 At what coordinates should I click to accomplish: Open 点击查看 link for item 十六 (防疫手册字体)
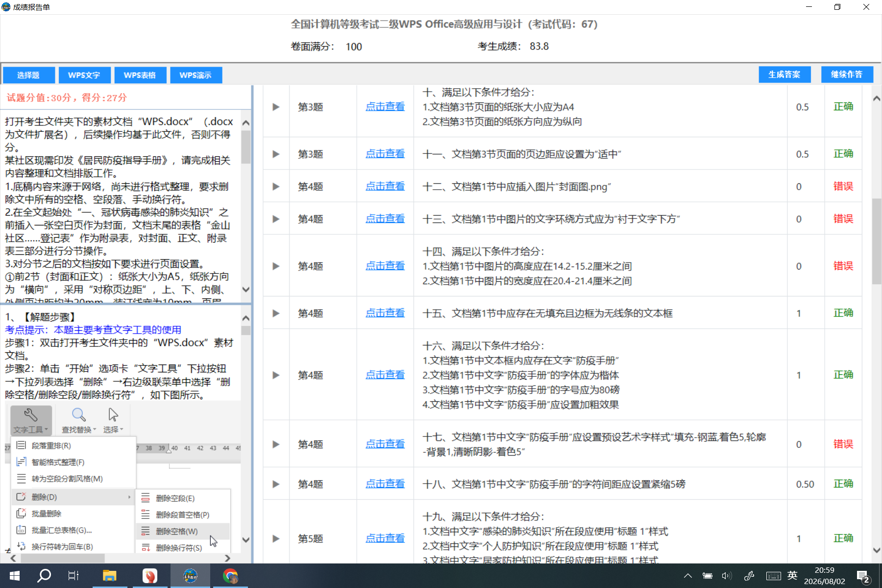click(385, 375)
